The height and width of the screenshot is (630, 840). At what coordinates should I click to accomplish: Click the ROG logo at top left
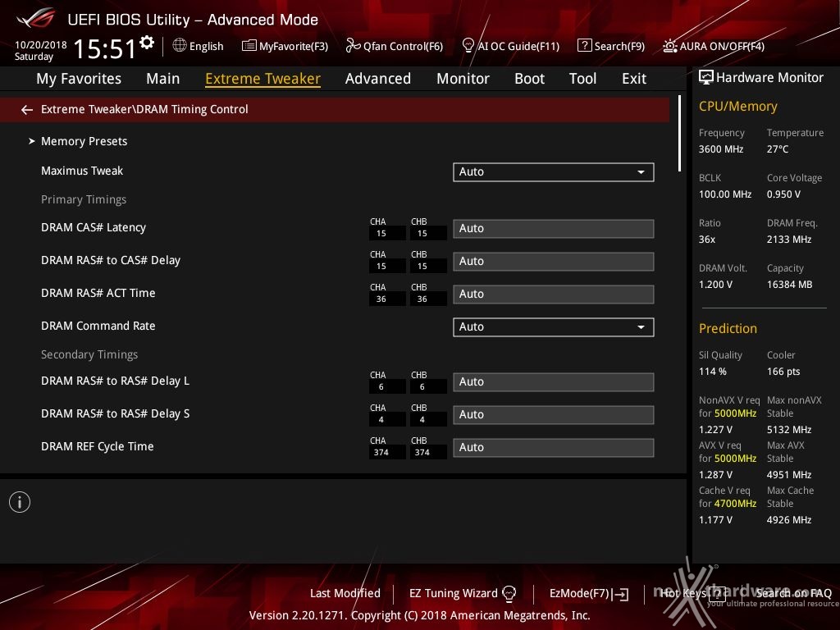[x=35, y=18]
